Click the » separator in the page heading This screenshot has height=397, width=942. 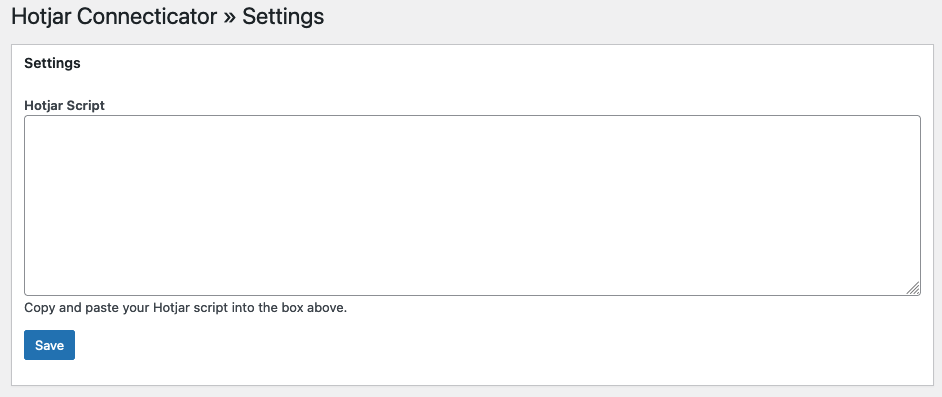pos(229,18)
